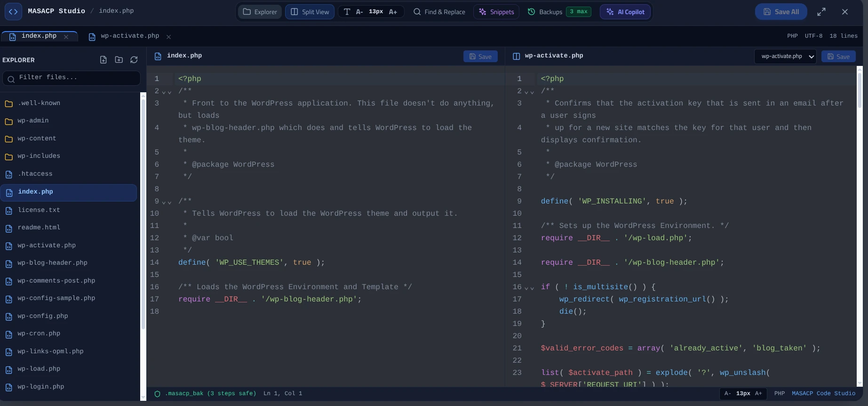
Task: Open the .well-known folder
Action: (x=69, y=103)
